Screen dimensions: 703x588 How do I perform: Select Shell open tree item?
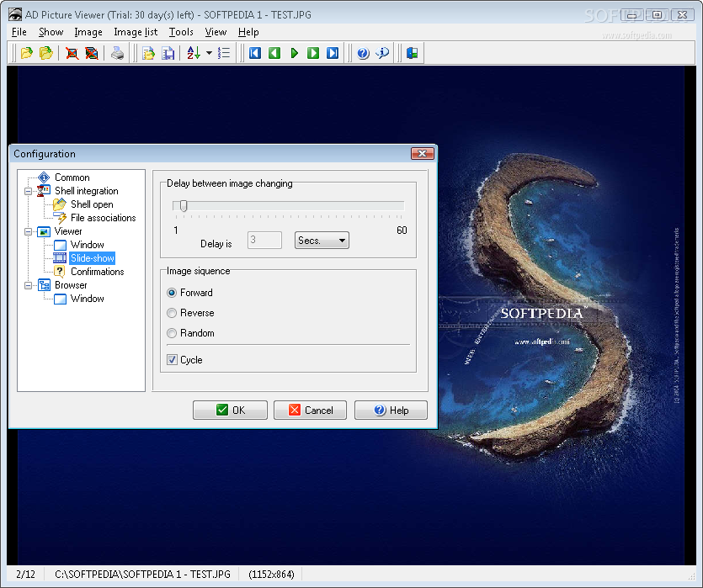point(92,204)
